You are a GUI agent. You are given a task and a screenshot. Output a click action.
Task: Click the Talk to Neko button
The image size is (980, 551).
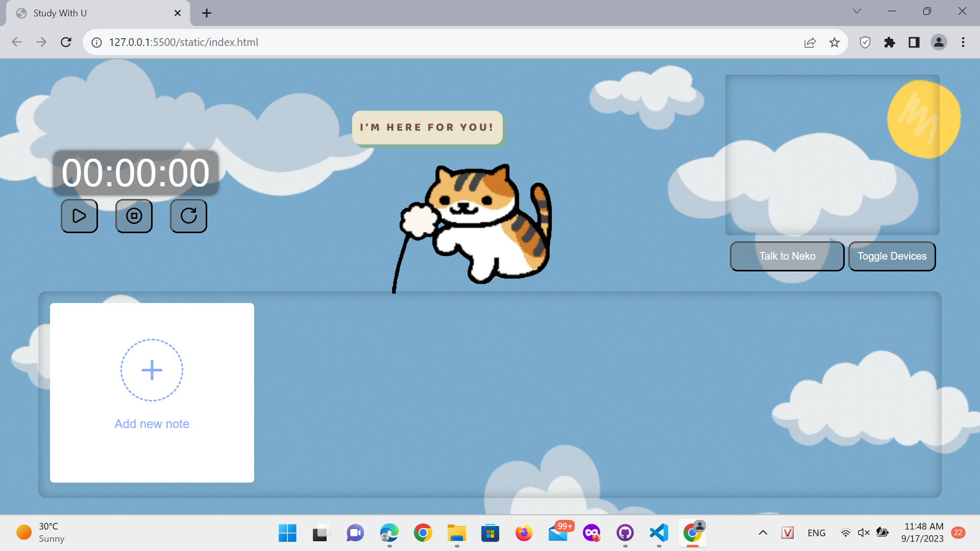click(x=787, y=256)
